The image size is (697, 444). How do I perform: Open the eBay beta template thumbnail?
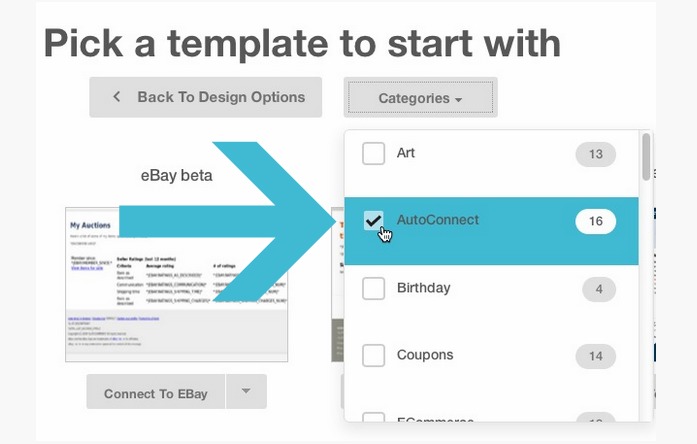(176, 284)
